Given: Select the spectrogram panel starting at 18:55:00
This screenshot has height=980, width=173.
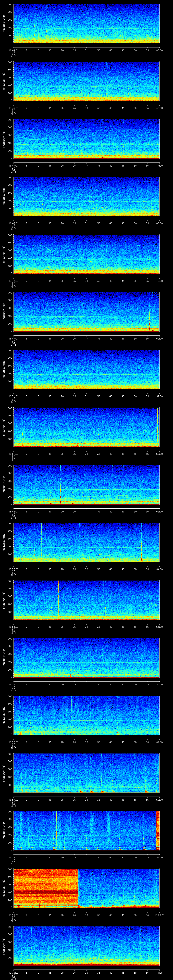Looking at the screenshot, I should point(86,658).
